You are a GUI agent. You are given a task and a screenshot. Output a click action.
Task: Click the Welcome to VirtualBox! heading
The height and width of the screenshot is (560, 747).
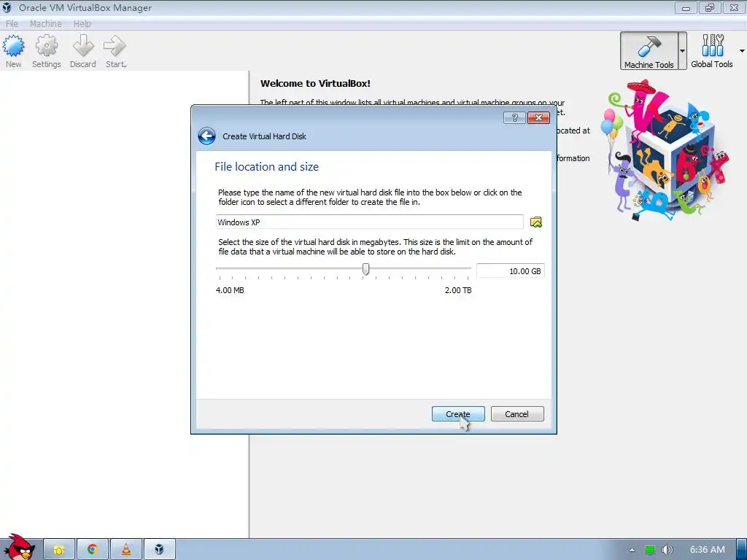[315, 83]
